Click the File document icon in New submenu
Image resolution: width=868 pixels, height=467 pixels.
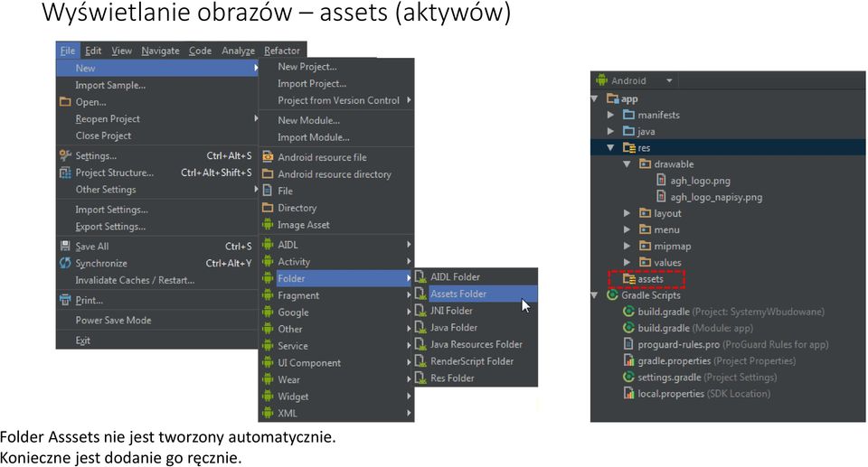pos(268,191)
